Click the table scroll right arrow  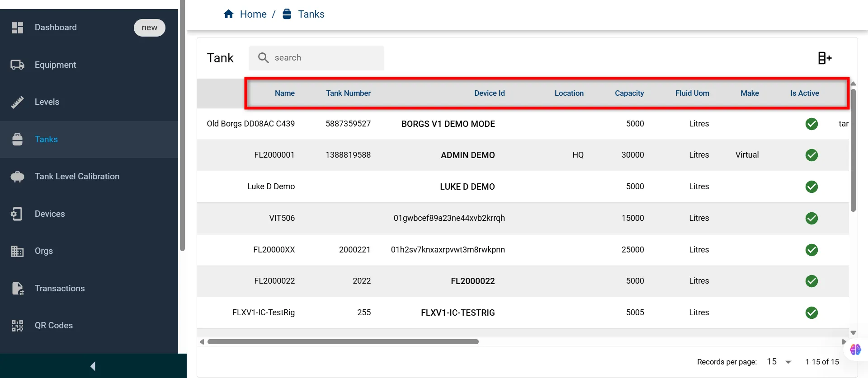[x=844, y=342]
